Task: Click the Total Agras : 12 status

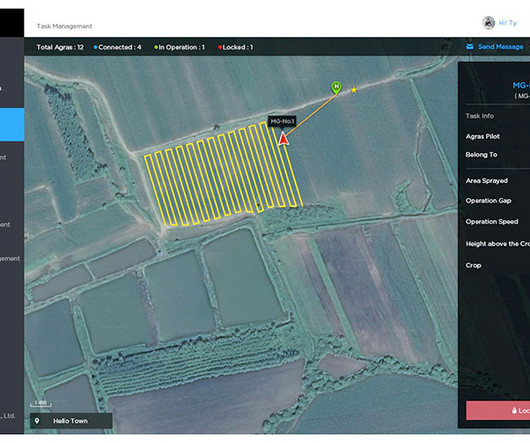Action: pyautogui.click(x=60, y=47)
